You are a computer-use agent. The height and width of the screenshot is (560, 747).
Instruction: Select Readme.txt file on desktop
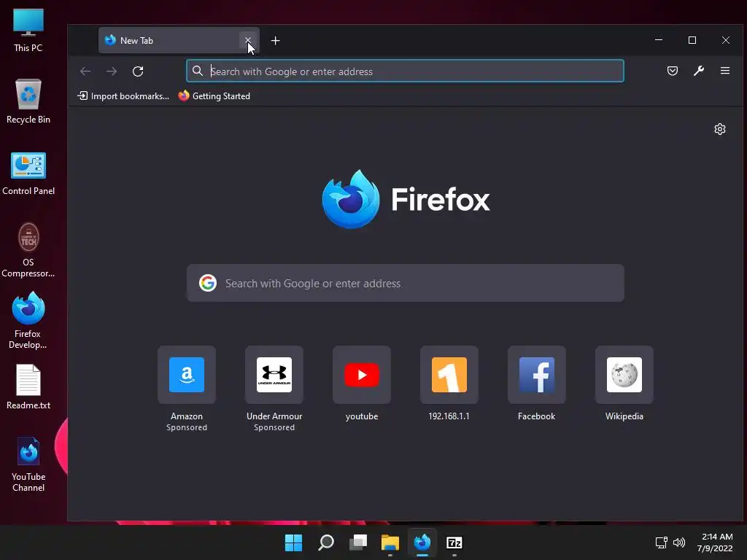[28, 387]
